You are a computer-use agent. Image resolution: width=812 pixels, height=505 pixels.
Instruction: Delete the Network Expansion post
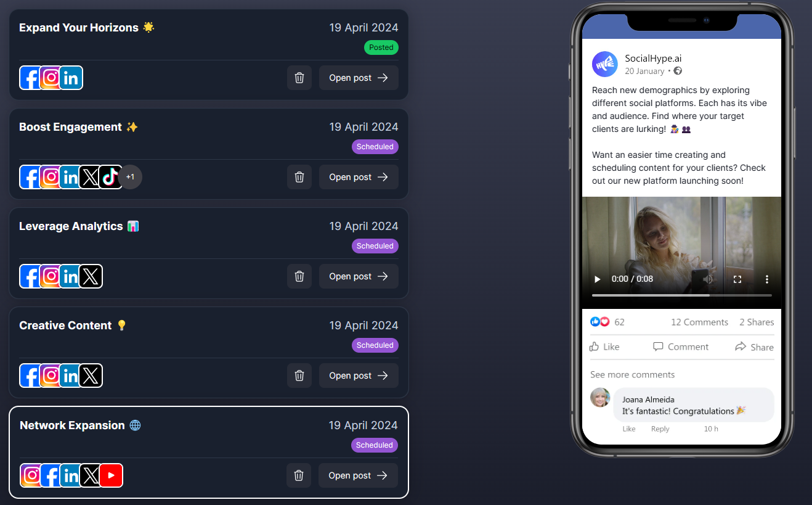(299, 475)
